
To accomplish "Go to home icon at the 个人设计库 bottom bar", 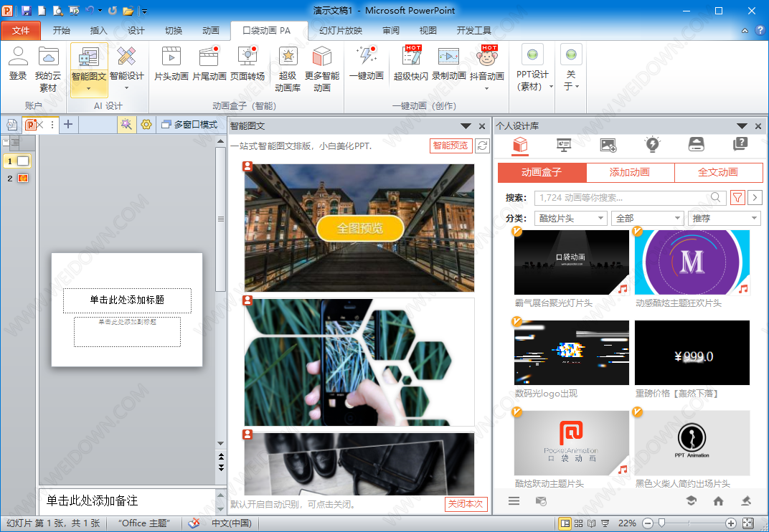I will (x=719, y=501).
